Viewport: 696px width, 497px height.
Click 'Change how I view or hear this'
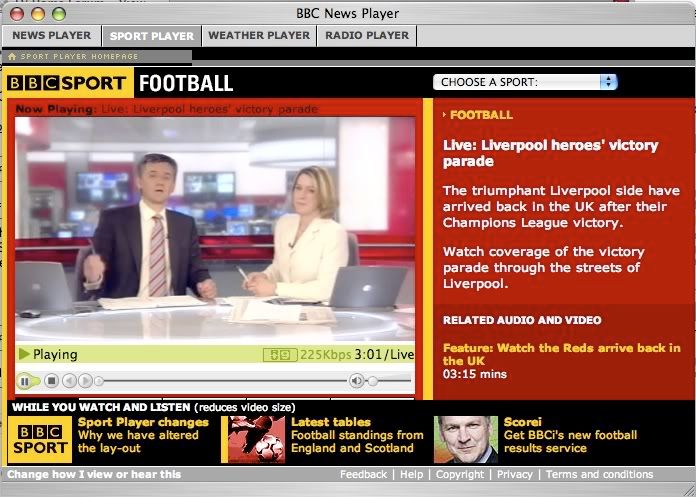tap(94, 474)
